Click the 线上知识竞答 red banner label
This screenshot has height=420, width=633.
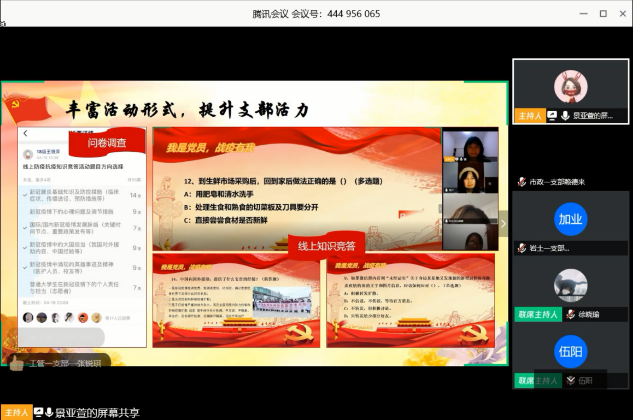(322, 246)
